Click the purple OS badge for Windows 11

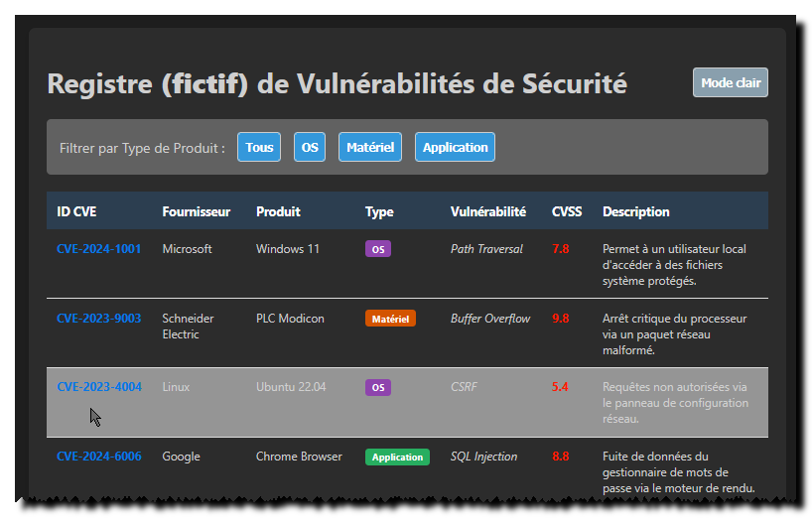tap(378, 249)
